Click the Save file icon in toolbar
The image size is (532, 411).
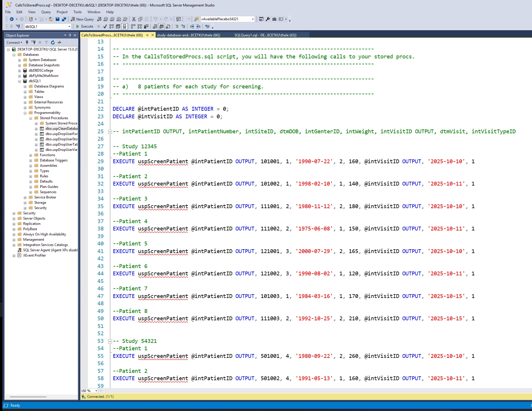tap(58, 19)
